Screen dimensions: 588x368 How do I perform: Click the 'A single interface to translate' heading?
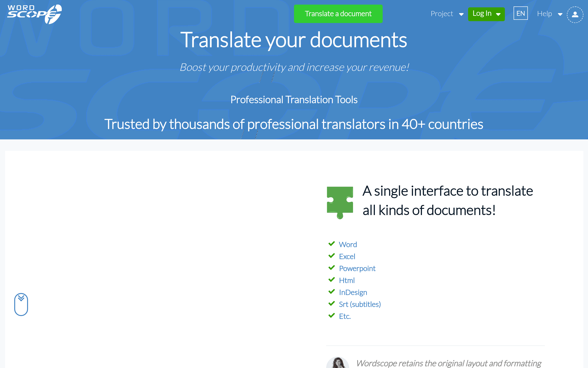(448, 200)
